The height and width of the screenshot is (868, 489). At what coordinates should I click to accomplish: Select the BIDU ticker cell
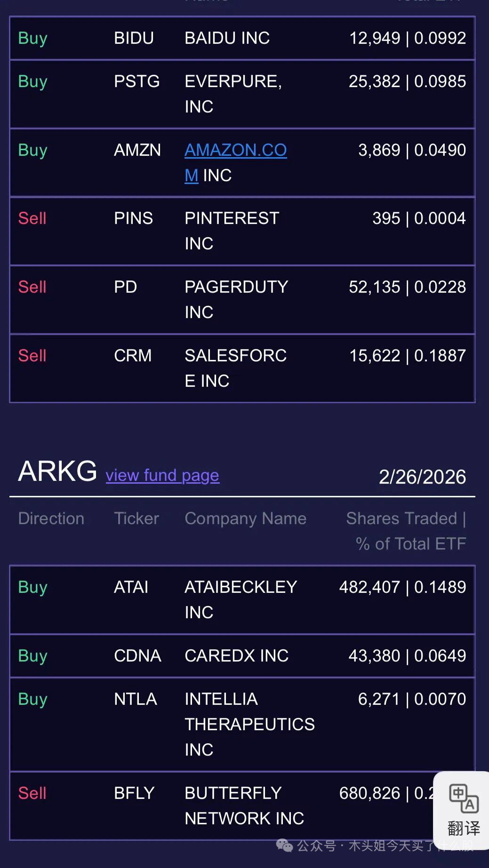pyautogui.click(x=134, y=38)
